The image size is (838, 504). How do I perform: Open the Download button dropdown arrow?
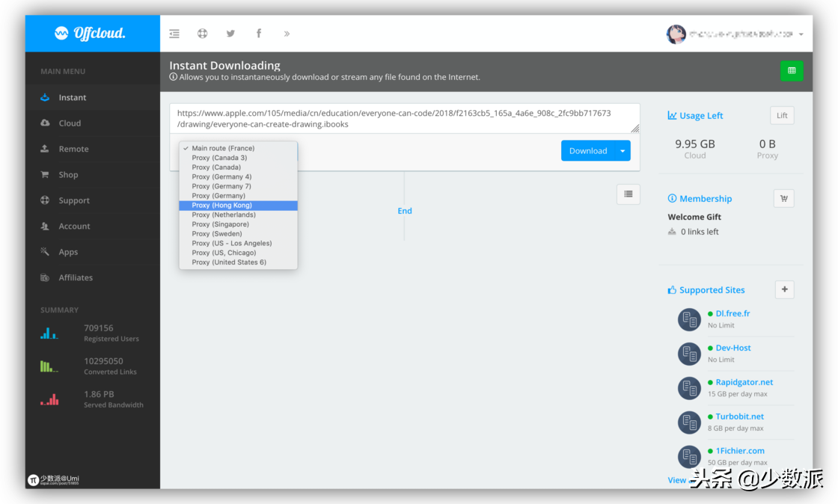(623, 151)
